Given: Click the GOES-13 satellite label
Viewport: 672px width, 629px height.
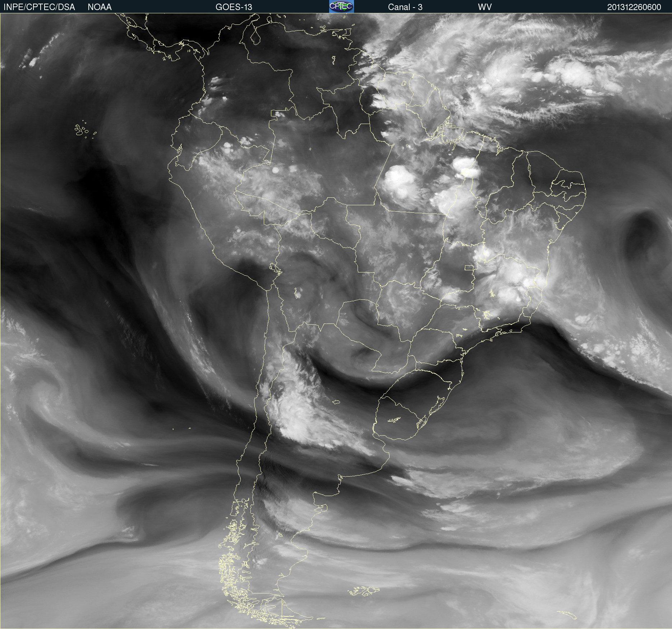Looking at the screenshot, I should tap(234, 7).
